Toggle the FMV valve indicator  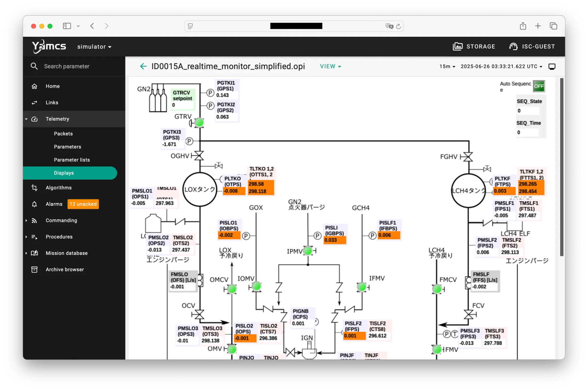click(437, 349)
